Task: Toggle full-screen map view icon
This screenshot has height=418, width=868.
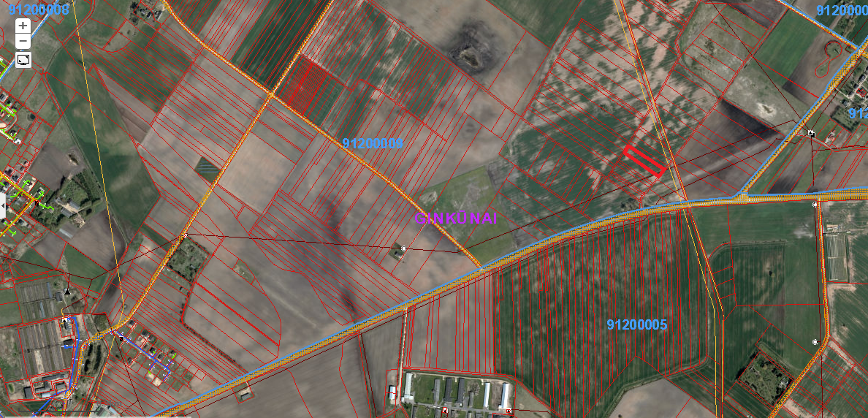Action: (23, 59)
